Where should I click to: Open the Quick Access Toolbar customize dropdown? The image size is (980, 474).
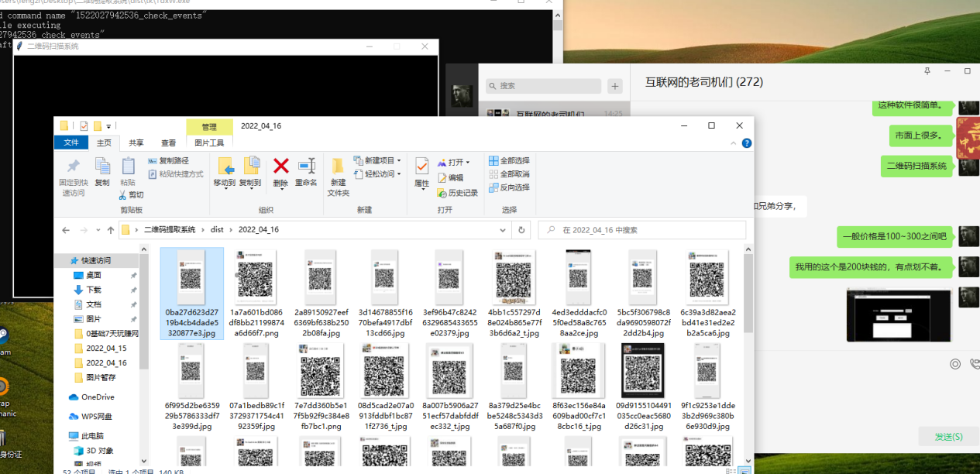click(x=109, y=126)
